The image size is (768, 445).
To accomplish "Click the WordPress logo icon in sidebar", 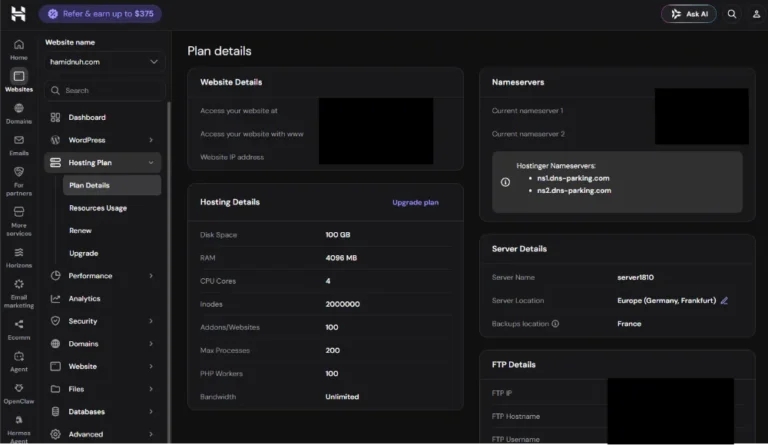I will (55, 140).
